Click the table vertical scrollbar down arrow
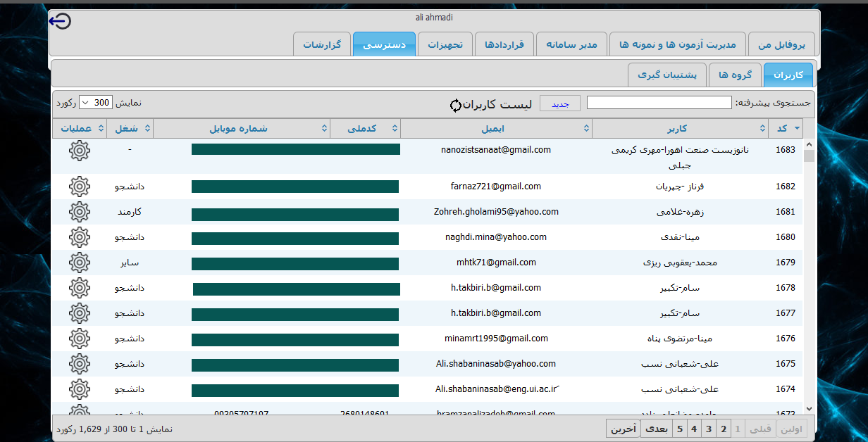This screenshot has height=442, width=868. pos(809,408)
